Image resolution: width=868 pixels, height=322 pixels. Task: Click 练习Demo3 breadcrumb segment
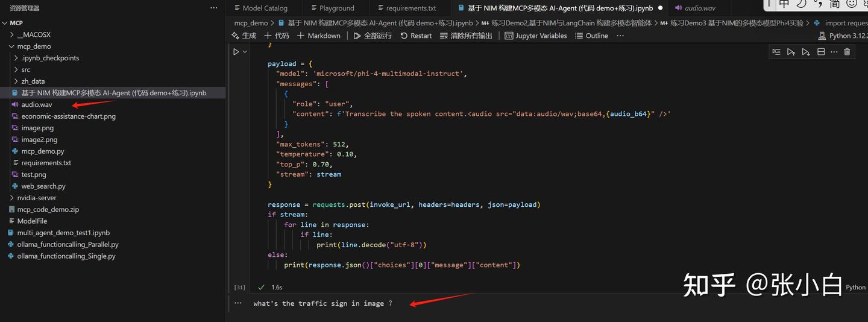coord(732,23)
